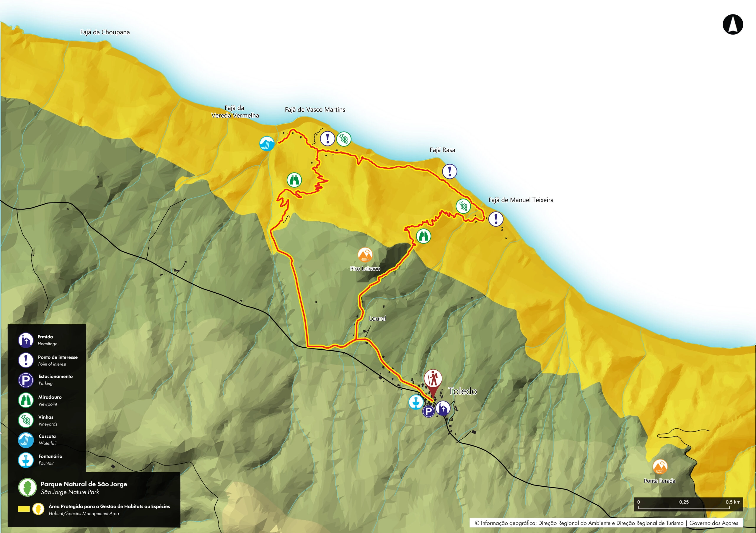
Task: Click the north arrow compass icon
Action: click(x=733, y=24)
